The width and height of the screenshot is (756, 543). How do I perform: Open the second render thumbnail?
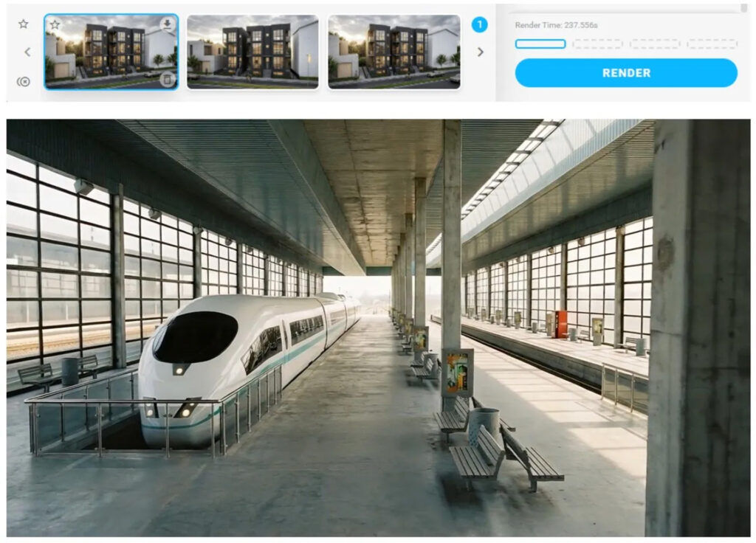pos(255,50)
